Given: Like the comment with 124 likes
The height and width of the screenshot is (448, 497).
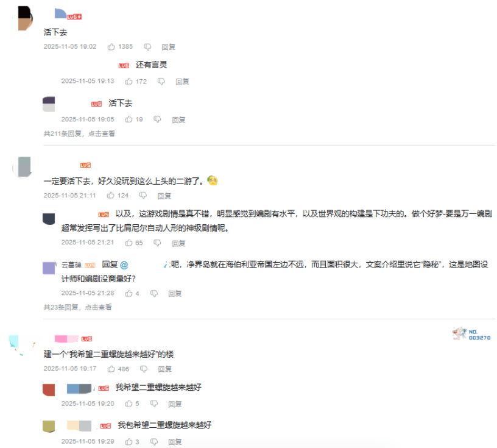Looking at the screenshot, I should coord(111,196).
